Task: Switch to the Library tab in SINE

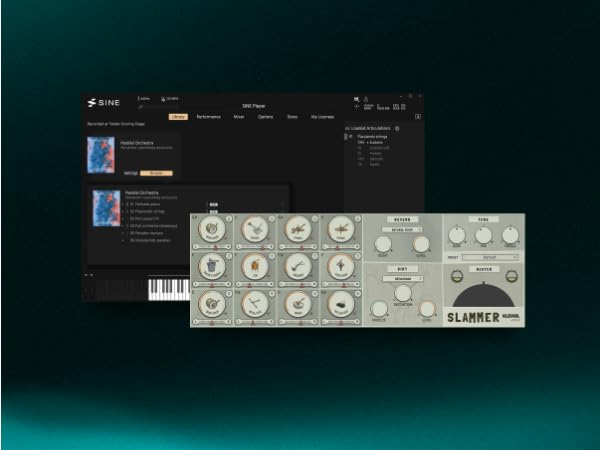Action: click(178, 117)
